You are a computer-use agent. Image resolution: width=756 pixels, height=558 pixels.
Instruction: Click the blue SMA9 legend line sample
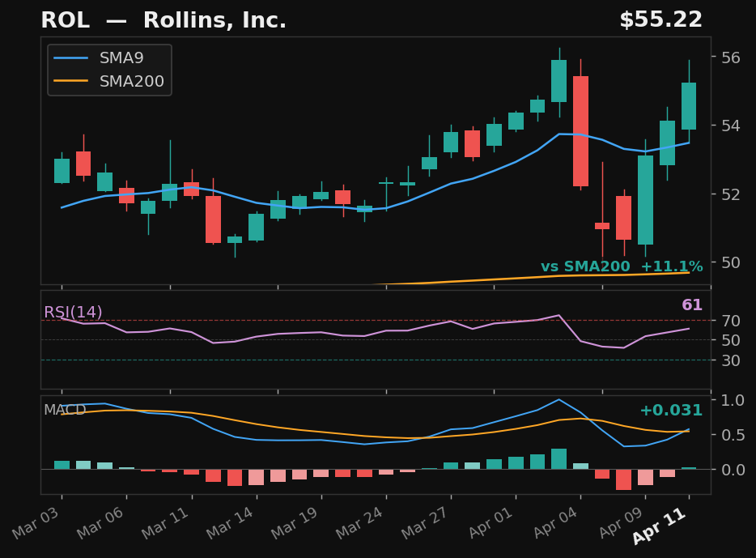(71, 58)
